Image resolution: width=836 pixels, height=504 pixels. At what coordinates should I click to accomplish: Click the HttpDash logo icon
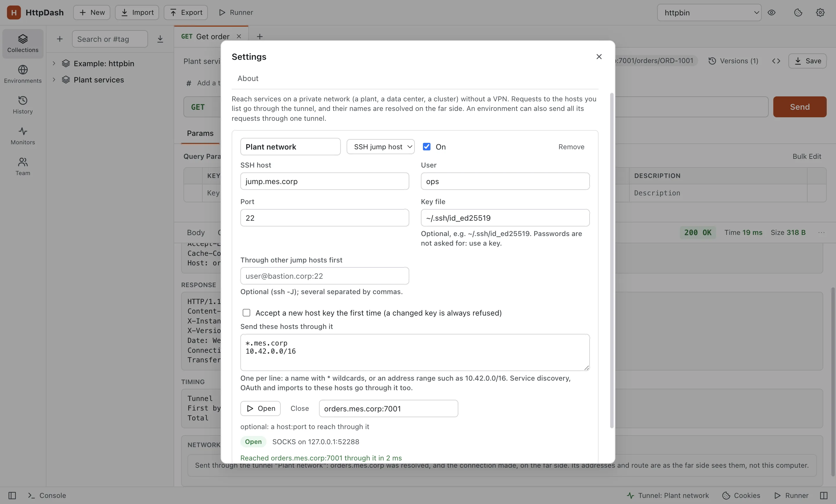coord(14,12)
